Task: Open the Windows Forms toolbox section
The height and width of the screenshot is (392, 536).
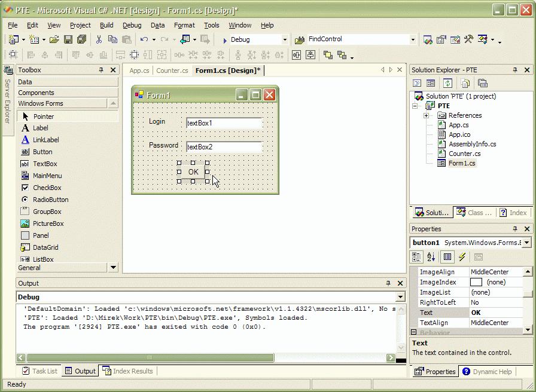Action: click(x=62, y=103)
